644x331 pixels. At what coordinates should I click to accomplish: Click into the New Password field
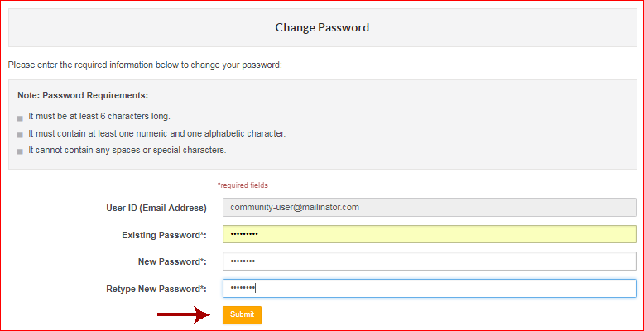429,261
